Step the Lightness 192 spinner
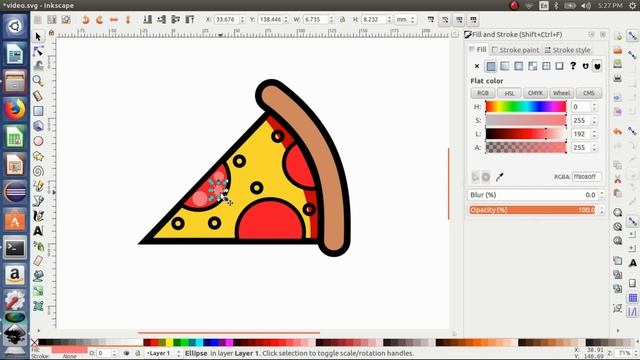640x360 pixels. coord(594,134)
